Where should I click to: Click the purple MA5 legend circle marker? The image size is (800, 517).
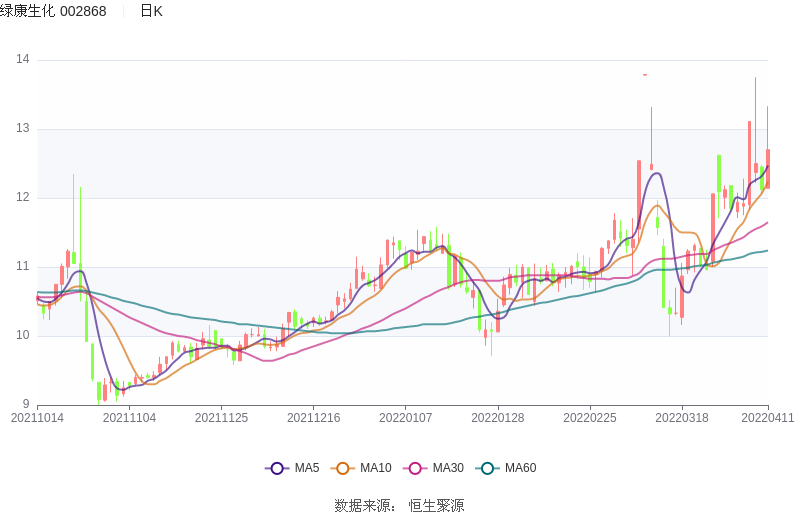277,468
